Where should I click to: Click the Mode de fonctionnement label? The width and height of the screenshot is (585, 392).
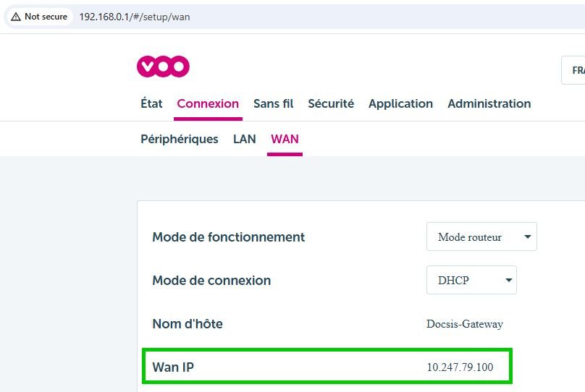point(228,237)
